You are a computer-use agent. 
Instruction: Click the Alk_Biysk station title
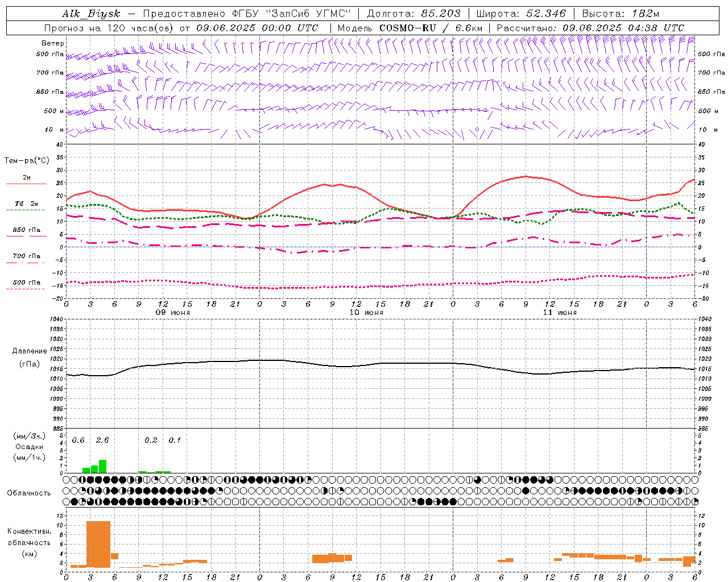coord(91,14)
